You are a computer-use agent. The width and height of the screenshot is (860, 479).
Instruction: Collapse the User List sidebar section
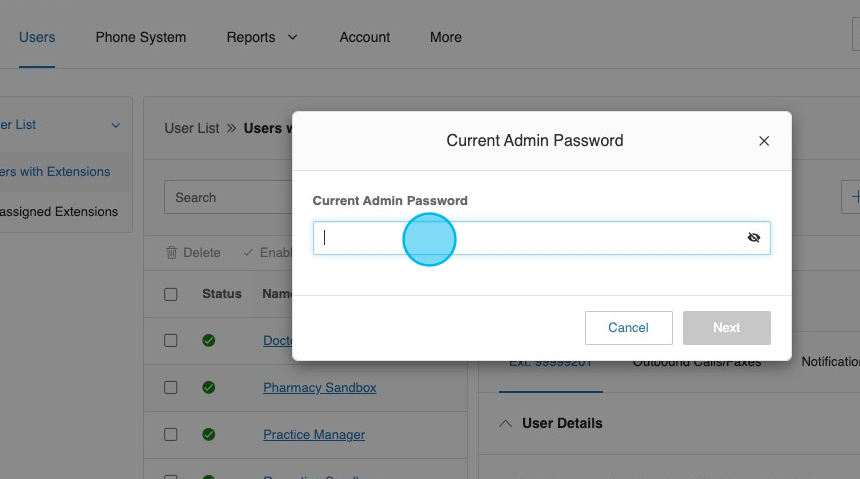pos(115,125)
